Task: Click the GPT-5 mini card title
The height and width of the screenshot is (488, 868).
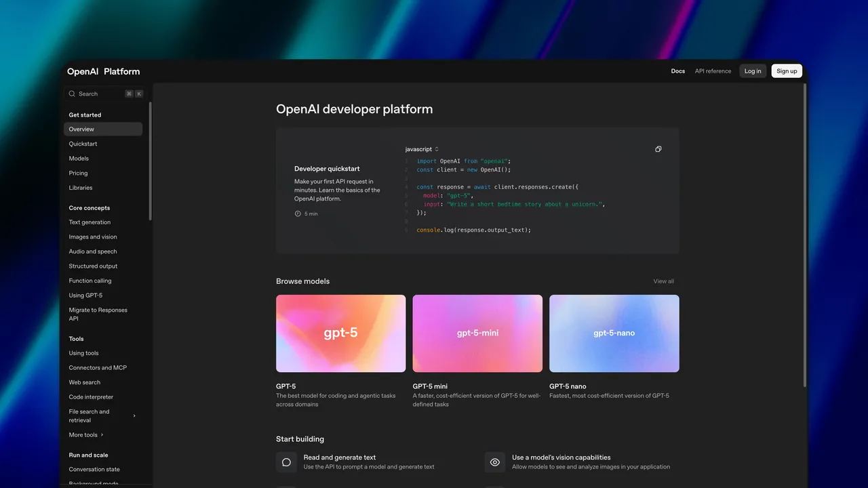Action: point(430,386)
